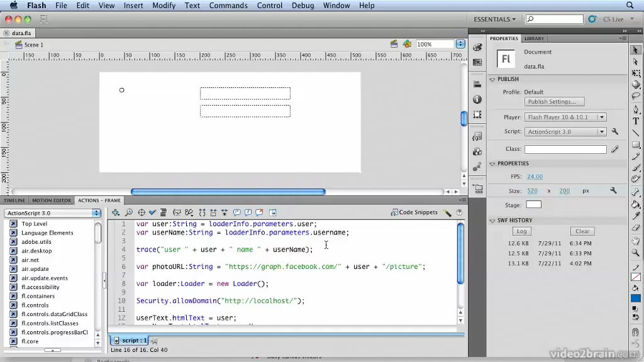Viewport: 644px width, 362px height.
Task: Insert a target path crosshair icon
Action: tap(142, 212)
